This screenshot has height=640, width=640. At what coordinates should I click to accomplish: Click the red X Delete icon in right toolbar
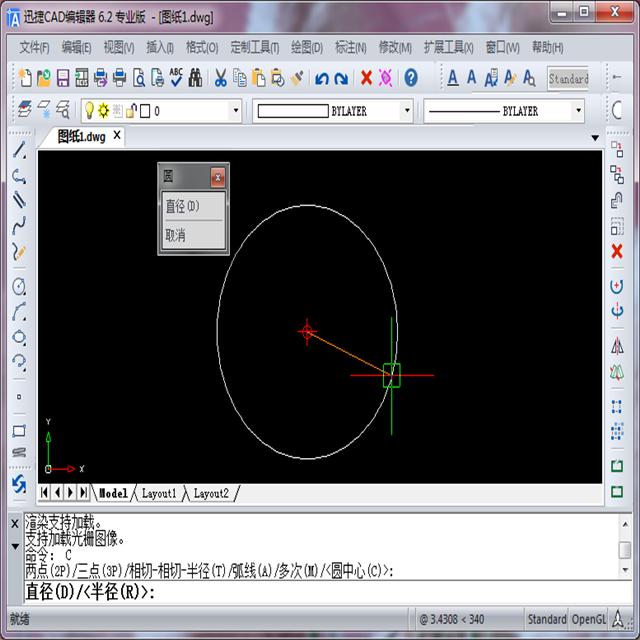point(617,250)
